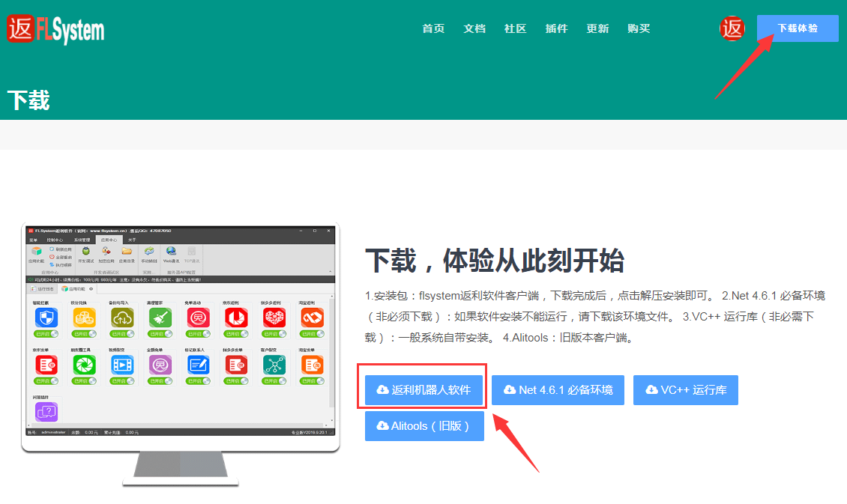Toggle the 已开启 switch under 备份与导入

(x=122, y=334)
